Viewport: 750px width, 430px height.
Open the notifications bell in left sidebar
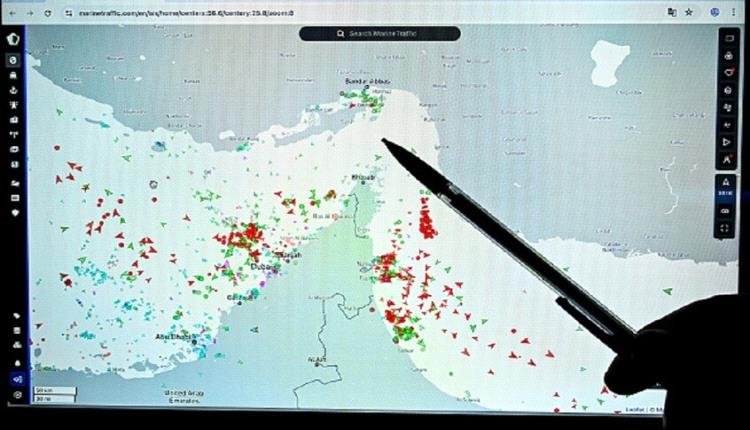pos(16,362)
